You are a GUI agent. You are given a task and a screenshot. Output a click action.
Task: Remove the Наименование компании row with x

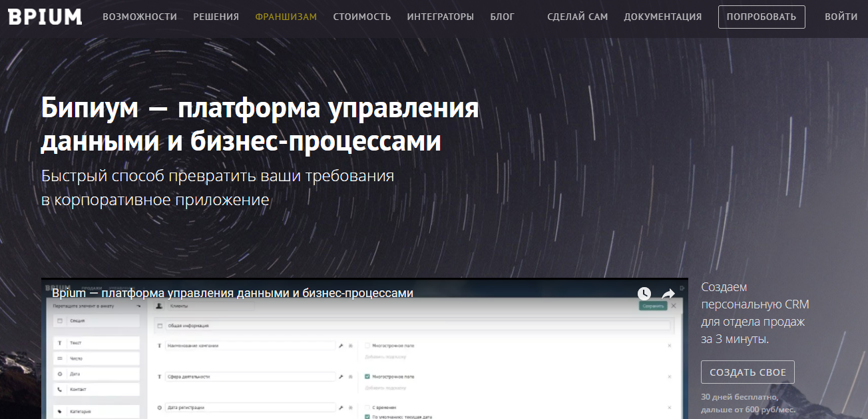[669, 346]
